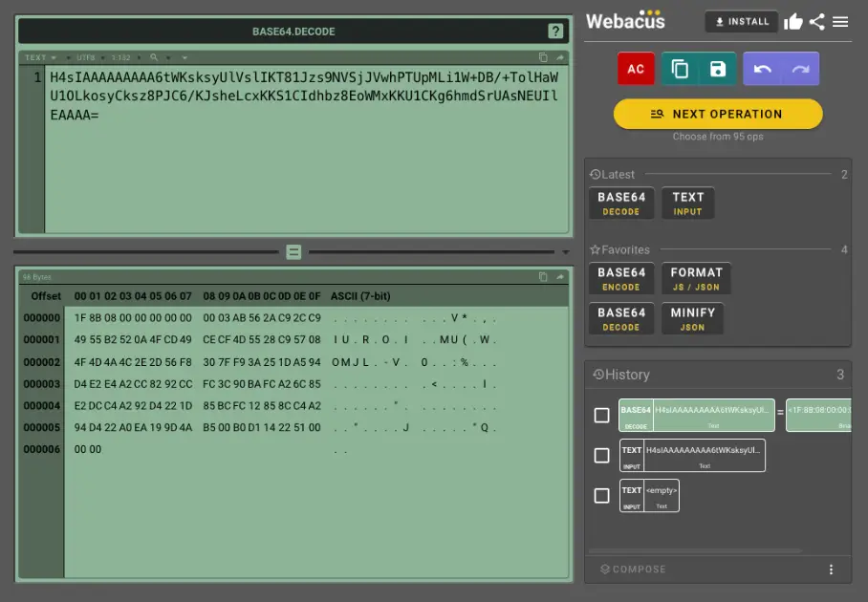Screen dimensions: 868x602
Task: Click the teal copy icon button
Action: pyautogui.click(x=680, y=69)
